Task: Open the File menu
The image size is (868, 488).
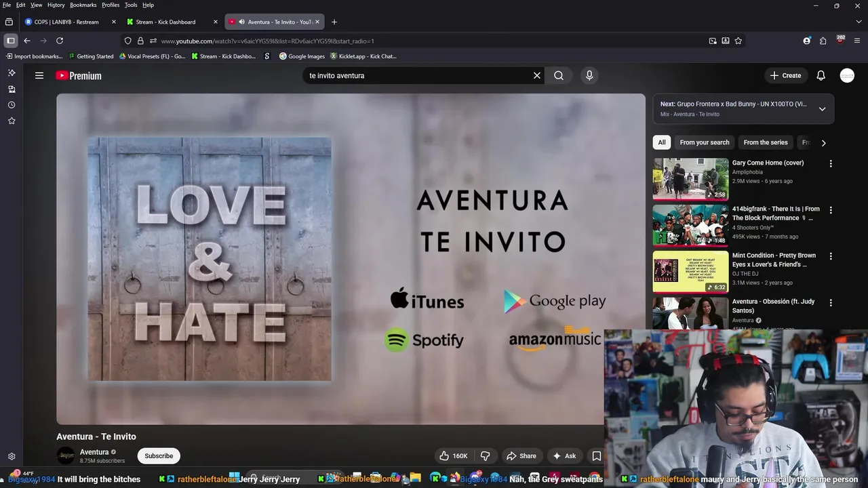Action: click(x=7, y=5)
